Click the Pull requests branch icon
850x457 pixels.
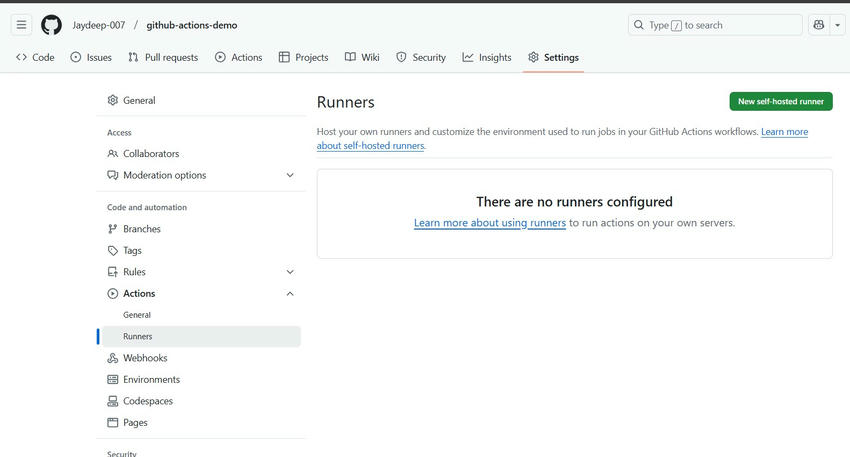click(133, 57)
